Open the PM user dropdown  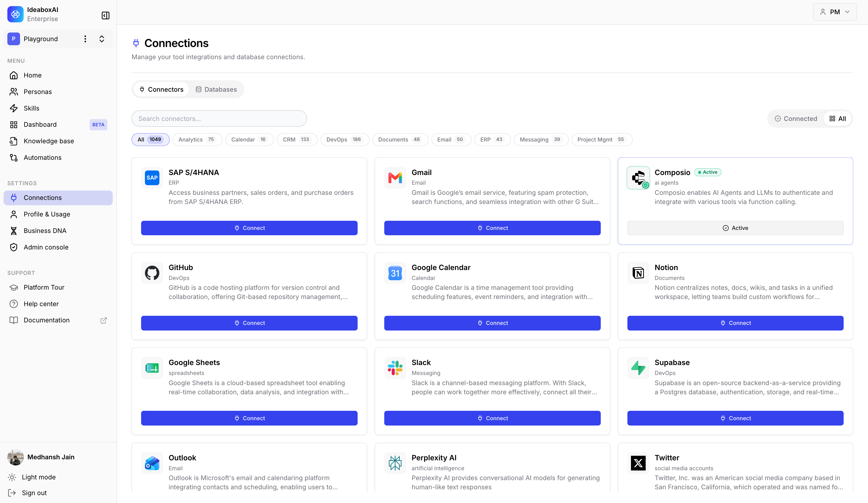tap(834, 12)
